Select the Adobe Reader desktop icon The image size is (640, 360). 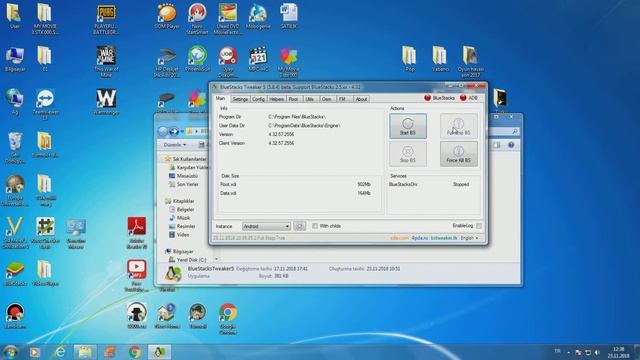(137, 233)
